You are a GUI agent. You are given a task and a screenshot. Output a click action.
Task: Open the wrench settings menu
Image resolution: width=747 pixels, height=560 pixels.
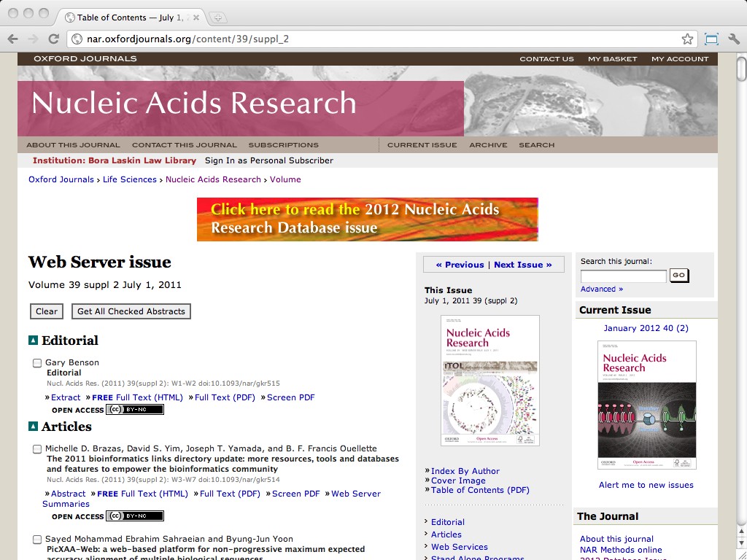tap(734, 39)
